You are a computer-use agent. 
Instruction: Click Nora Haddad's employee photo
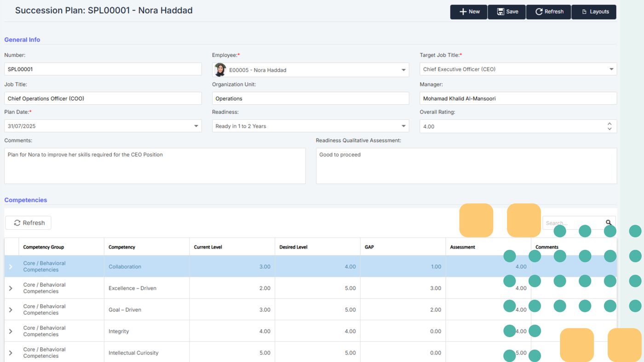[x=220, y=70]
